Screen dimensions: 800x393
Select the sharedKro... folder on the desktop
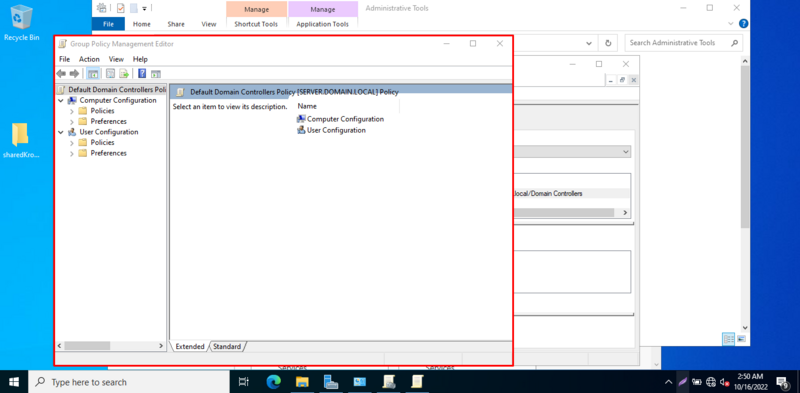[21, 141]
